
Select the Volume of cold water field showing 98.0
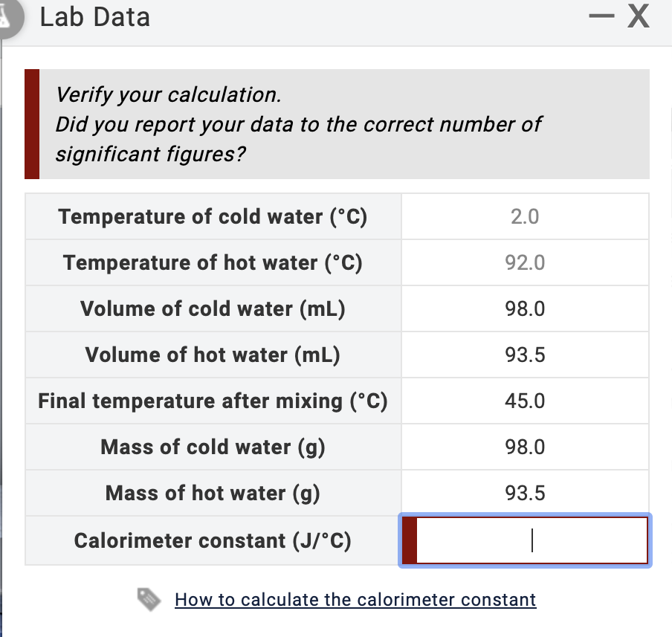pyautogui.click(x=525, y=308)
